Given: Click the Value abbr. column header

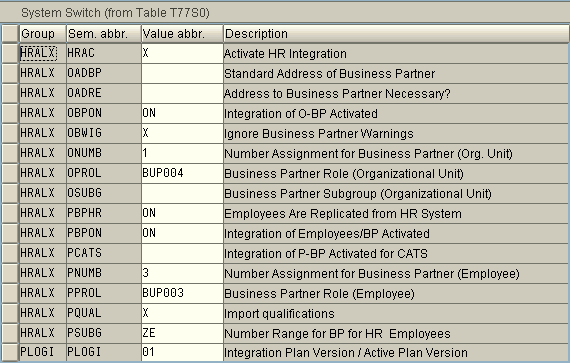Looking at the screenshot, I should click(x=182, y=34).
